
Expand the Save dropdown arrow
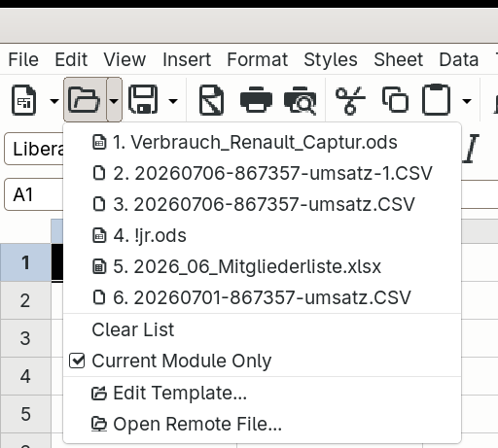click(x=173, y=101)
